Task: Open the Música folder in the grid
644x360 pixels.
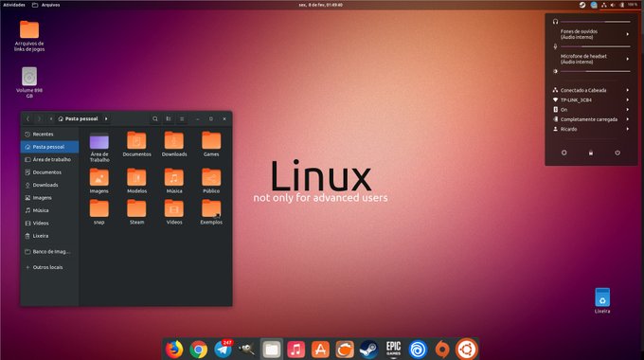Action: (174, 181)
